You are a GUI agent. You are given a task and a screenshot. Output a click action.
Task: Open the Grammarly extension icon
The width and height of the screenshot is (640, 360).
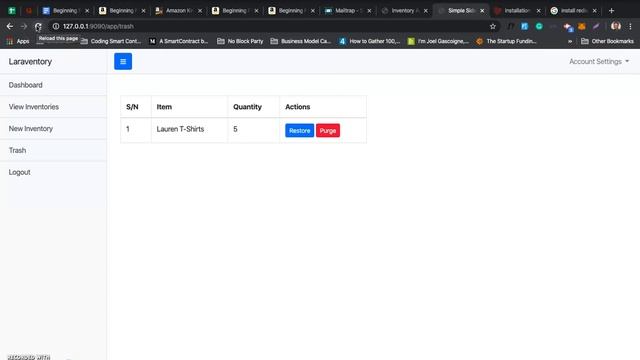click(539, 26)
